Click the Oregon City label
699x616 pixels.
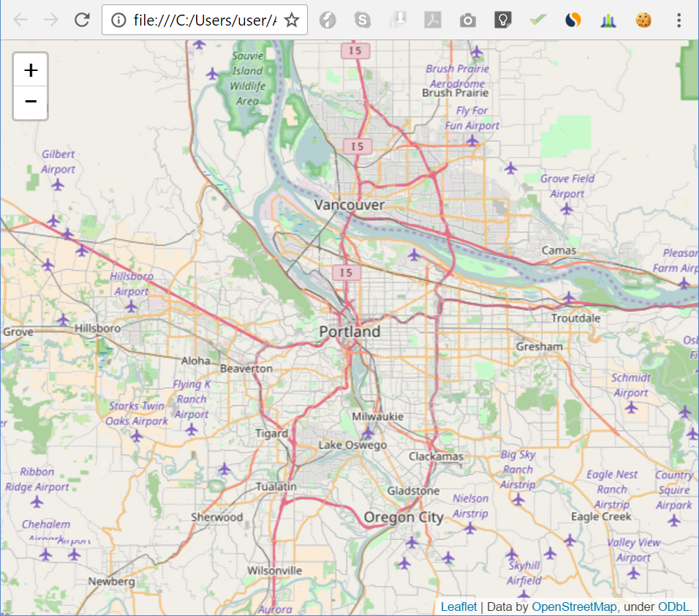point(404,517)
